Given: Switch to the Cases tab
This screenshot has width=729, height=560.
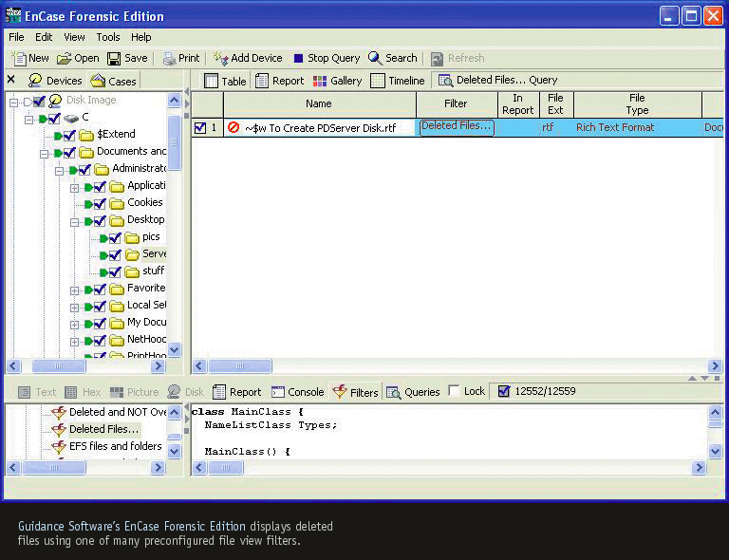Looking at the screenshot, I should tap(113, 81).
